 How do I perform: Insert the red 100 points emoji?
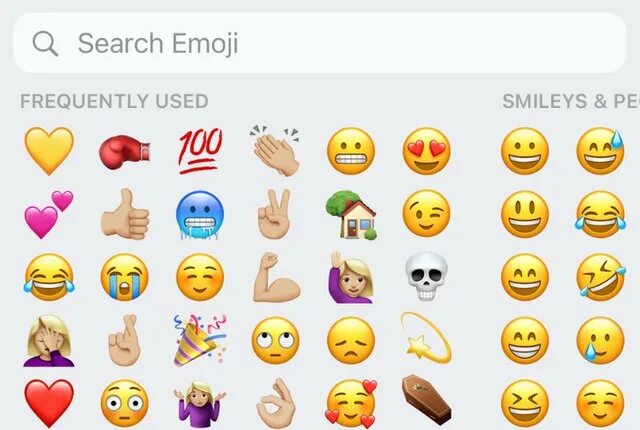pos(200,151)
